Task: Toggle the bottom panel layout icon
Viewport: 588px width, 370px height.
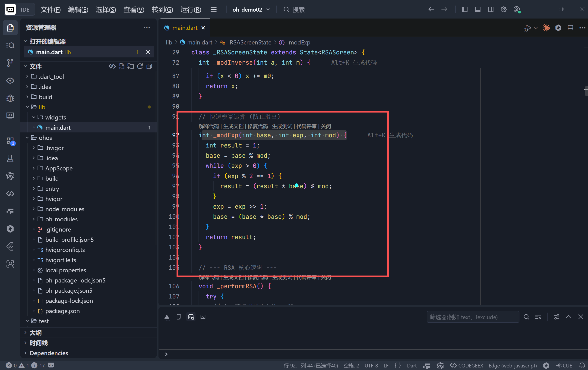Action: (x=478, y=9)
